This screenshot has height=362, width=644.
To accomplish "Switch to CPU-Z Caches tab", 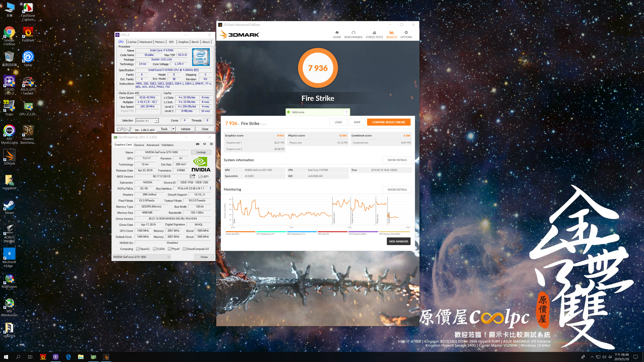I will [132, 42].
